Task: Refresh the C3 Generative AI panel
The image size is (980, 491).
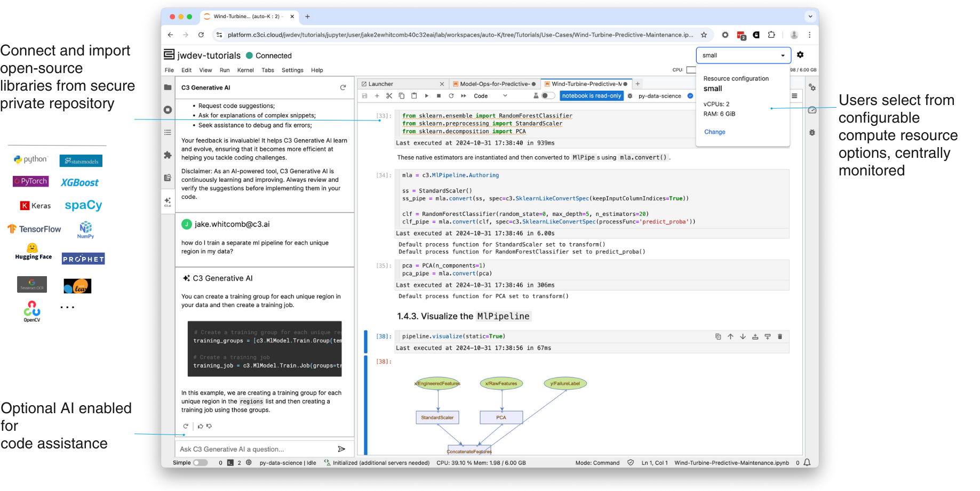Action: pyautogui.click(x=343, y=87)
